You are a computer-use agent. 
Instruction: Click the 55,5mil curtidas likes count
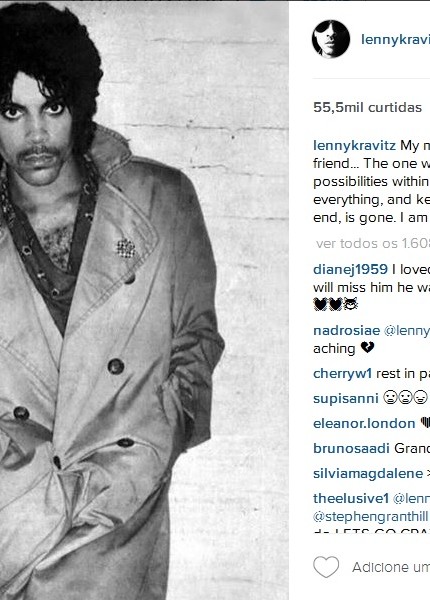point(367,108)
